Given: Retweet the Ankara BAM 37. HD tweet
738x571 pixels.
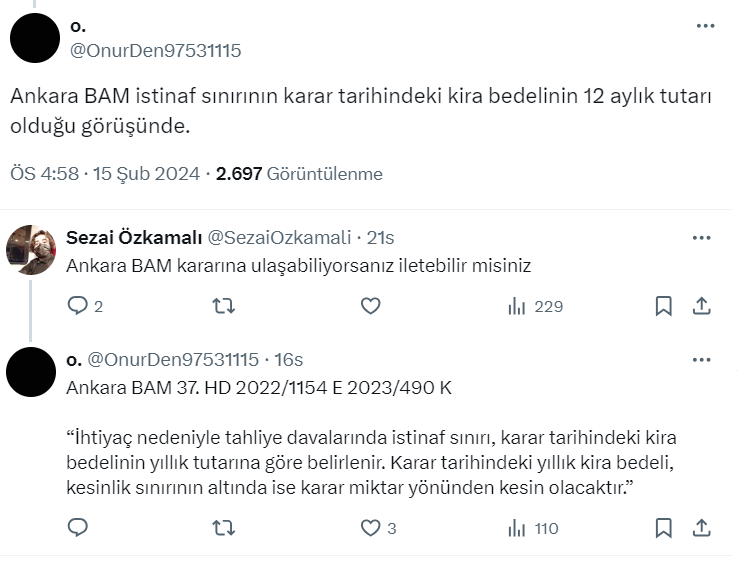Looking at the screenshot, I should (x=224, y=527).
